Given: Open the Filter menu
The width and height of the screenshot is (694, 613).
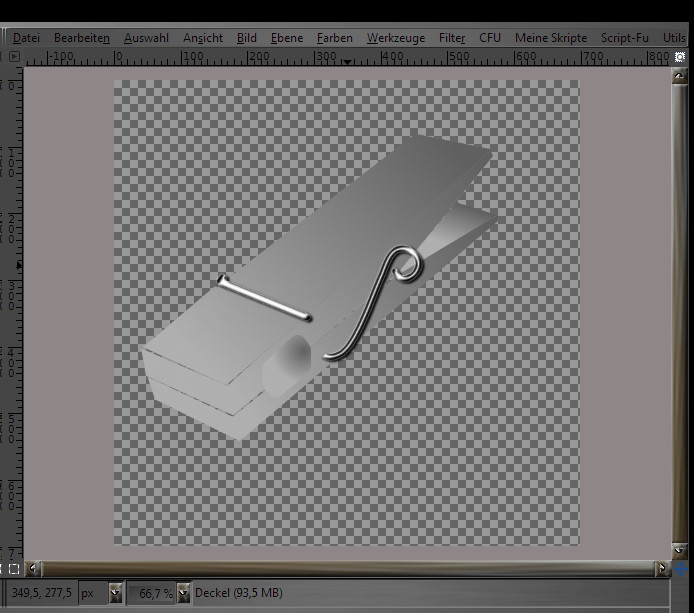Looking at the screenshot, I should point(452,38).
